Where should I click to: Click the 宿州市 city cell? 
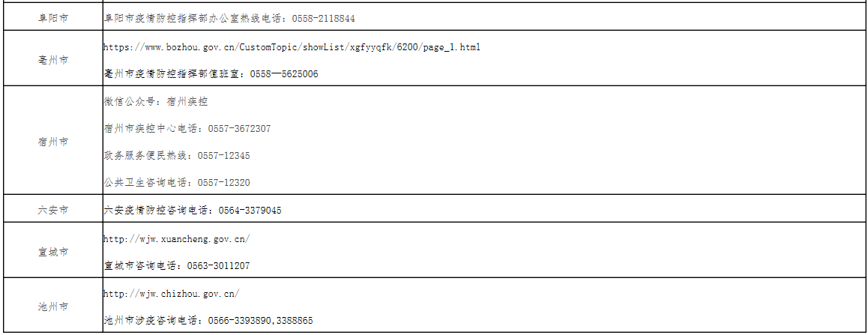(x=53, y=141)
